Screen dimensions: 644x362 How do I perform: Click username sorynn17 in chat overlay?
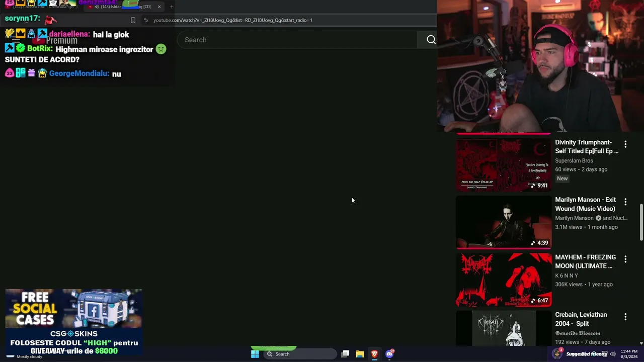click(x=22, y=18)
